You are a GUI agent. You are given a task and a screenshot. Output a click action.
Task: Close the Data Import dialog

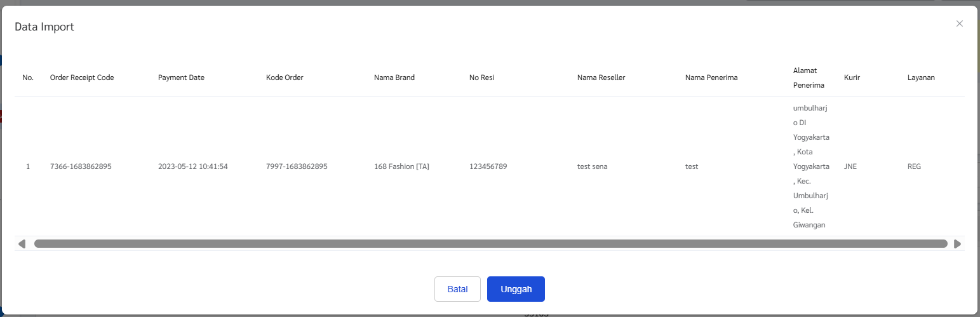coord(959,24)
